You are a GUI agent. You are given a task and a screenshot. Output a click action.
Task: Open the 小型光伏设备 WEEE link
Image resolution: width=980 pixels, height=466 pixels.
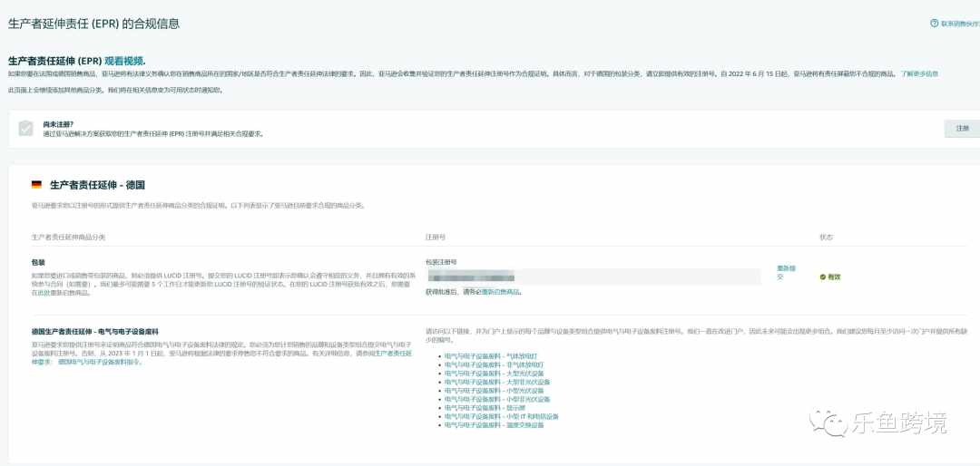pyautogui.click(x=494, y=391)
